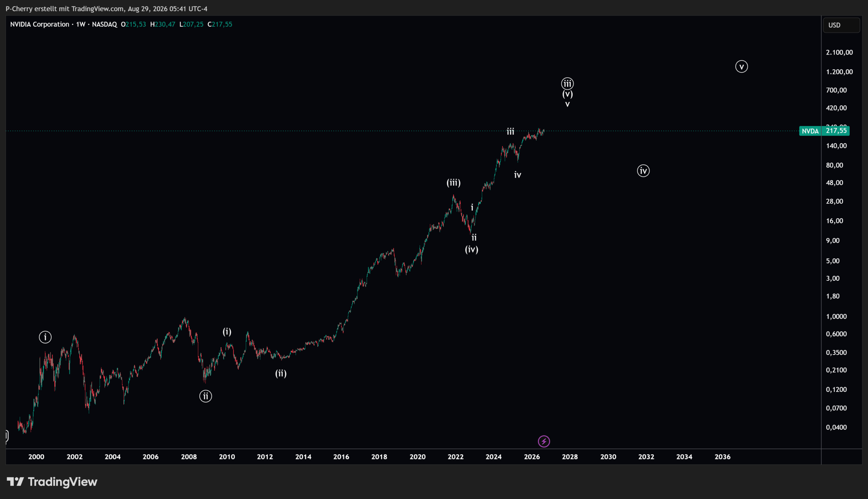The width and height of the screenshot is (868, 499).
Task: Click the 2012 year label on time axis
Action: 265,457
